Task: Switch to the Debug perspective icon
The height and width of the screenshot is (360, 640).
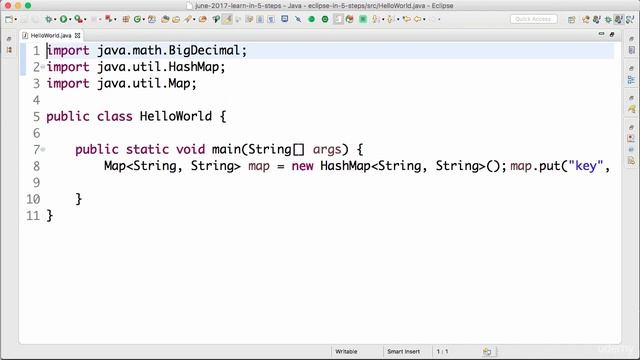Action: (x=608, y=20)
